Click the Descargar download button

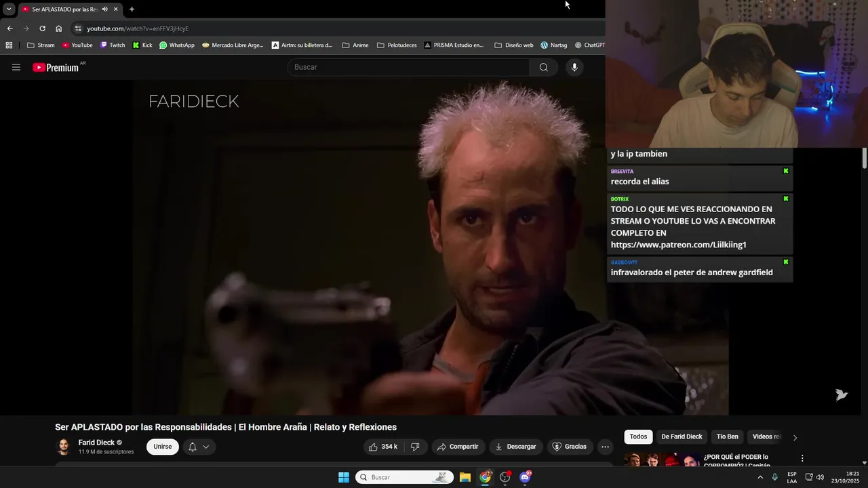click(x=516, y=447)
